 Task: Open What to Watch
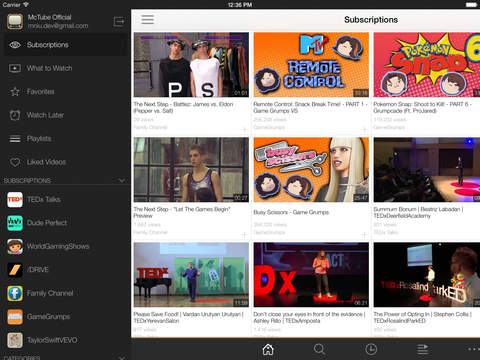[x=65, y=68]
